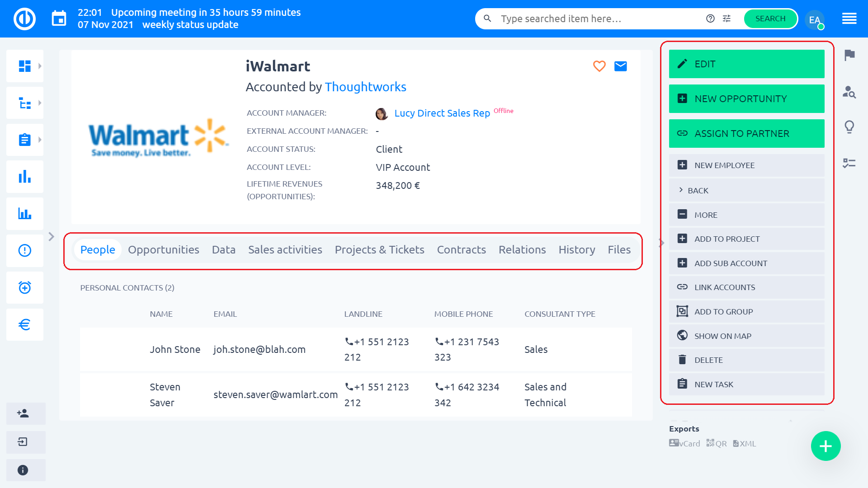The height and width of the screenshot is (488, 868).
Task: Open the Easy Project logo home icon
Action: point(24,19)
